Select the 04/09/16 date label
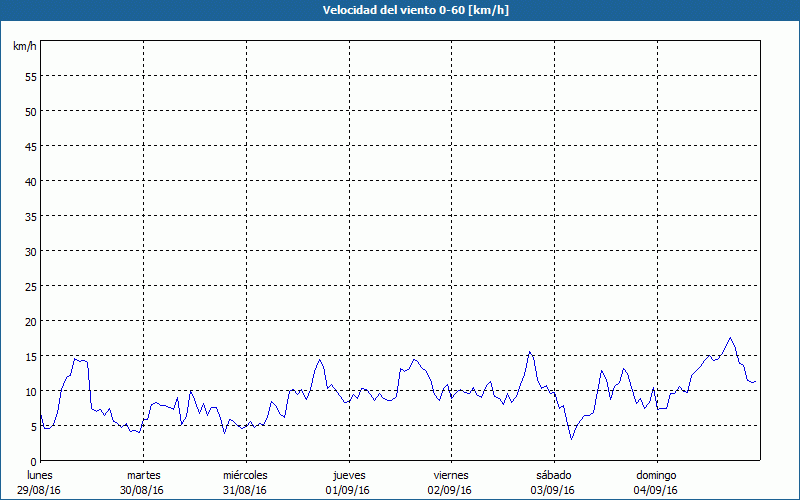This screenshot has width=800, height=500. 657,490
